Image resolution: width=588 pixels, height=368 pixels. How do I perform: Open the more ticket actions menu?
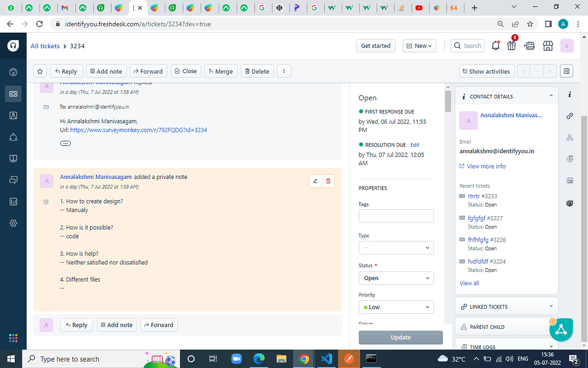(284, 71)
